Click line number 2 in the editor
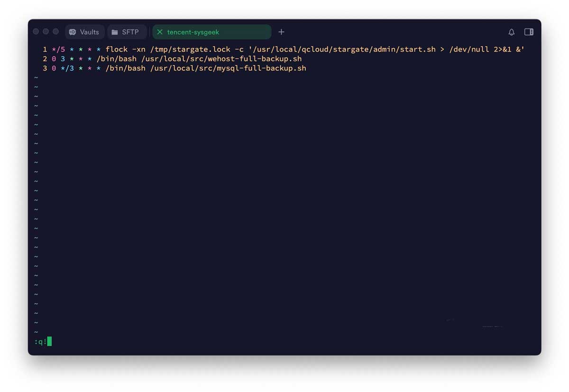This screenshot has width=569, height=392. coord(44,58)
